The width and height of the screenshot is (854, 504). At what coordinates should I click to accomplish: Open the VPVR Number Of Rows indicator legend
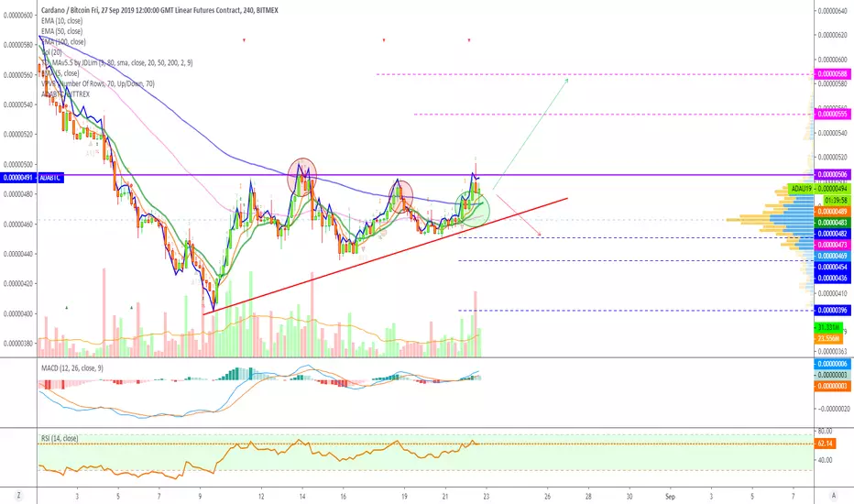pyautogui.click(x=98, y=83)
